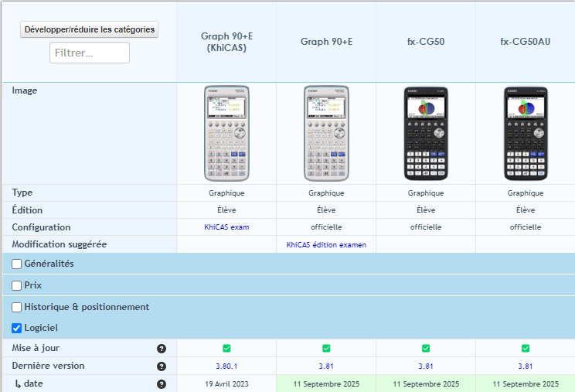Viewport: 575px width, 392px height.
Task: Open version 3.80.1 link
Action: tap(226, 366)
